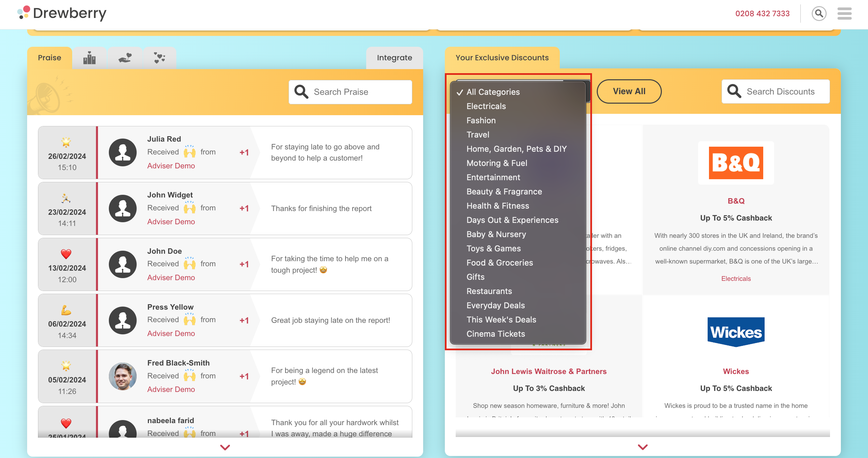Click +1 on John Doe's praise

[x=244, y=264]
